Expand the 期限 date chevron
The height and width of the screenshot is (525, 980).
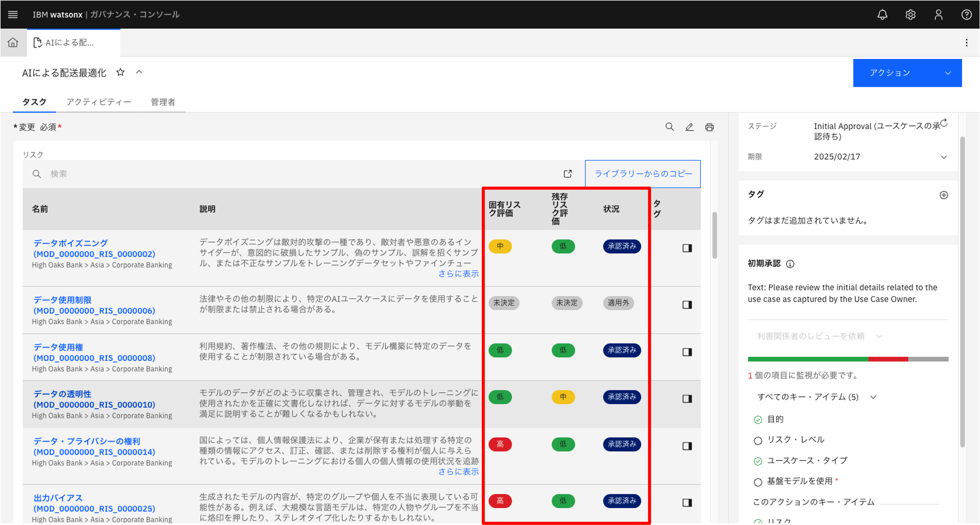pyautogui.click(x=944, y=157)
